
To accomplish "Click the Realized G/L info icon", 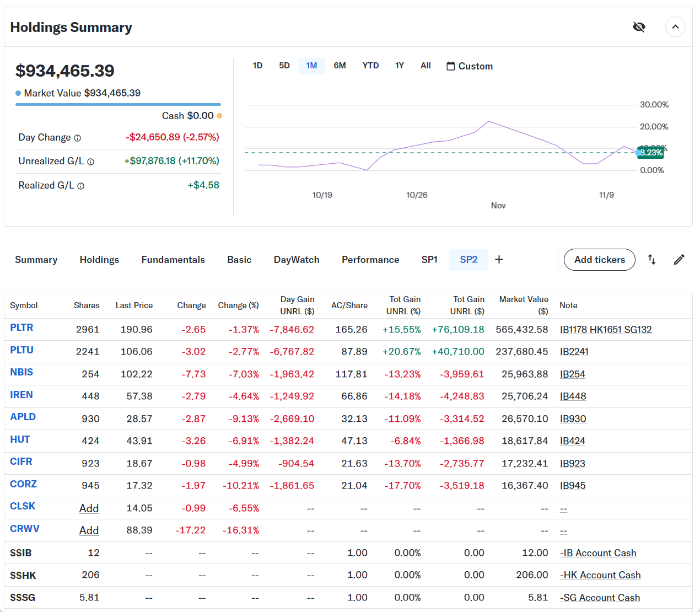I will (81, 186).
